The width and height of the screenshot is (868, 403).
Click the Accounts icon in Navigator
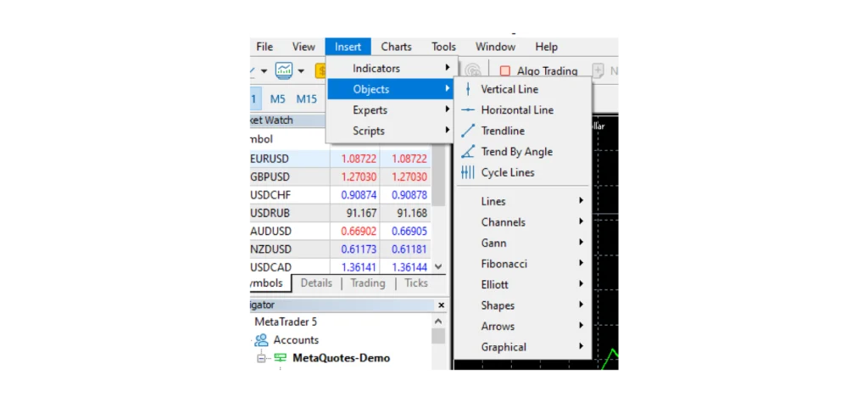coord(261,340)
